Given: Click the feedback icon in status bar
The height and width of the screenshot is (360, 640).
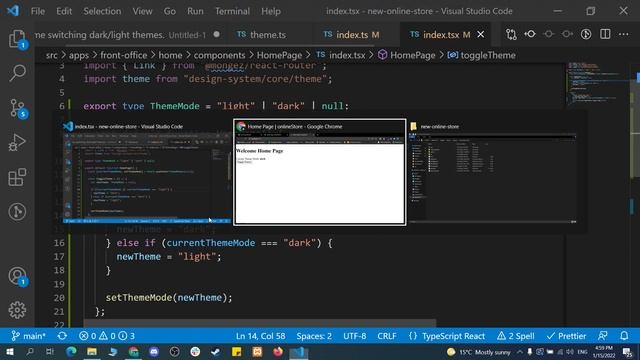Looking at the screenshot, I should [x=603, y=336].
